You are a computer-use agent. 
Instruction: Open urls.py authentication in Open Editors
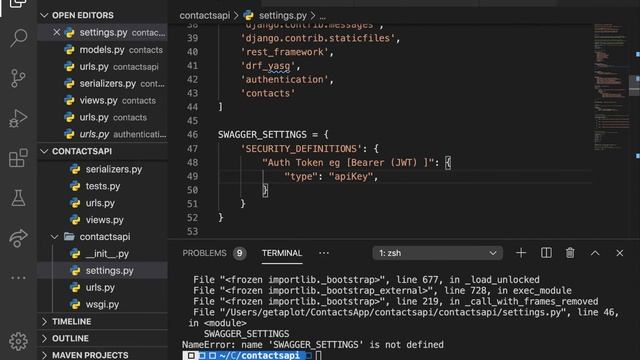pos(102,134)
